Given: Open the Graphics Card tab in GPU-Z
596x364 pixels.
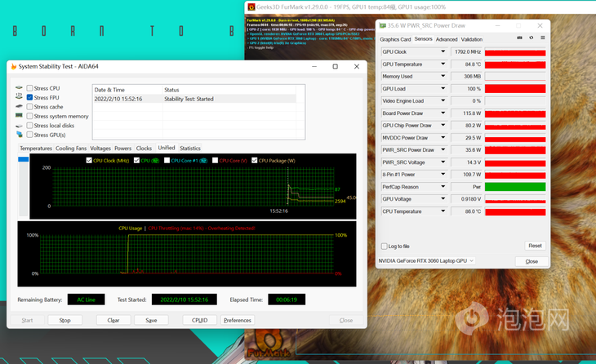Looking at the screenshot, I should tap(395, 39).
